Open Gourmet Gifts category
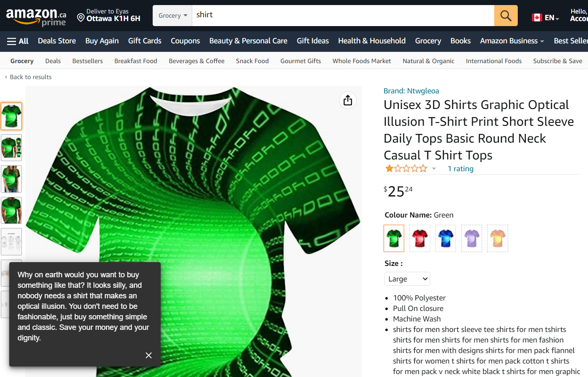The image size is (588, 377). pos(301,61)
